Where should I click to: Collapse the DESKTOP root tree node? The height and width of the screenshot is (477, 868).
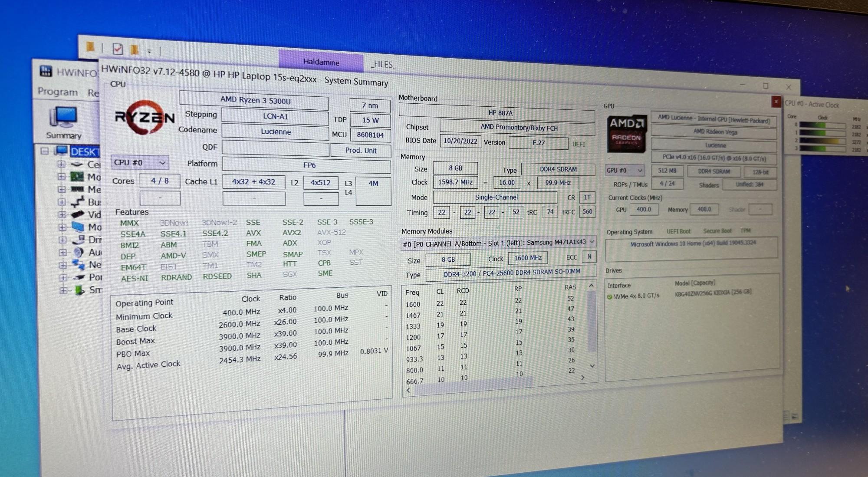click(45, 151)
